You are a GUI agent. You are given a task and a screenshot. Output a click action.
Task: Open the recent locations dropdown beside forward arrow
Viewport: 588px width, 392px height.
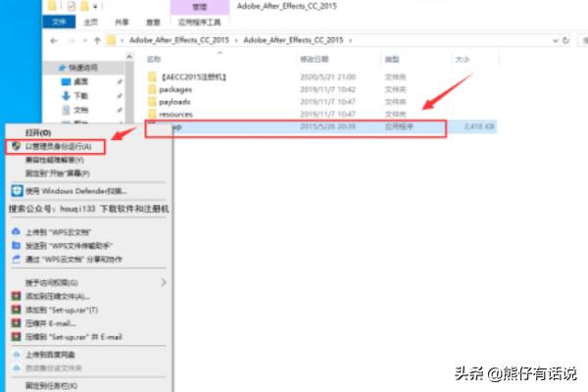[x=85, y=40]
